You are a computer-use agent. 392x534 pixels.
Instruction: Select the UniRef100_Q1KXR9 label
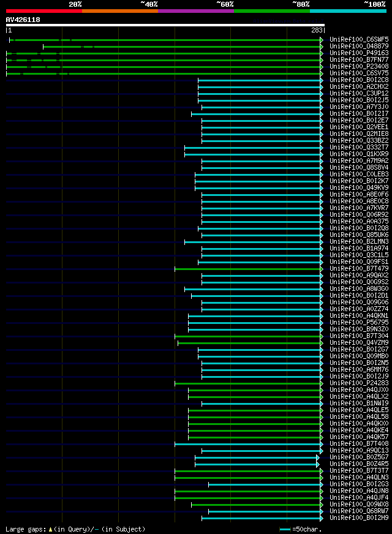[359, 154]
